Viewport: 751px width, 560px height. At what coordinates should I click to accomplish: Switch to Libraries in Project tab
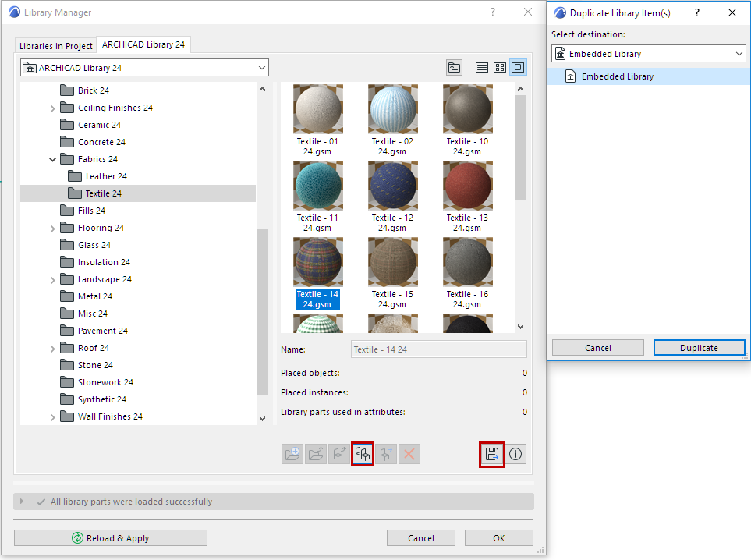tap(55, 46)
